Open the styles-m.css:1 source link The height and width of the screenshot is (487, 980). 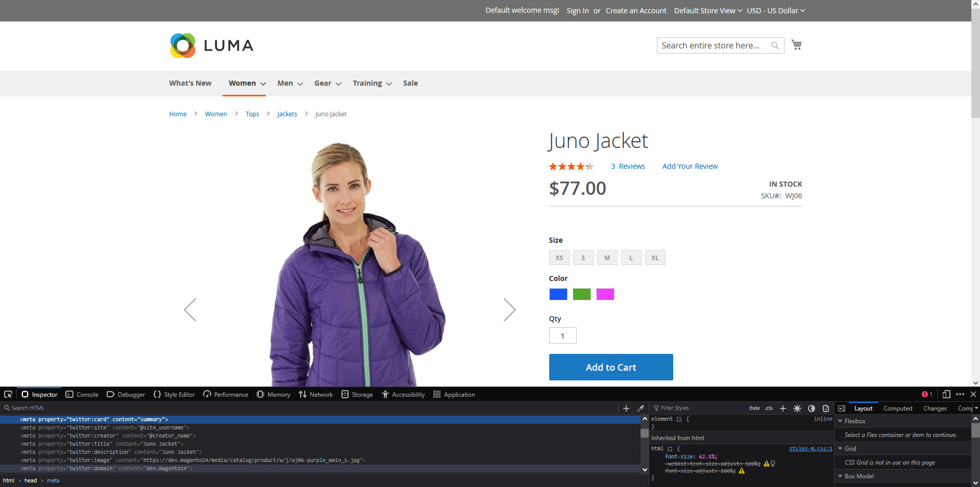click(810, 449)
